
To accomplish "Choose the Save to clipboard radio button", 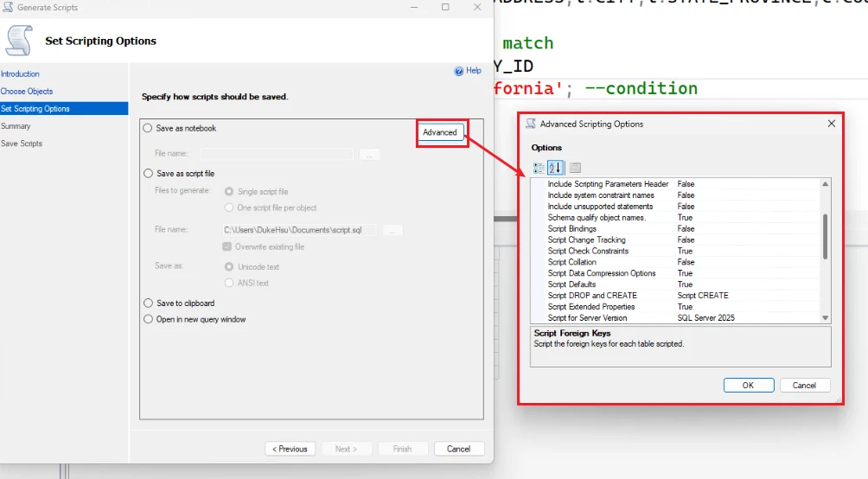I will click(x=147, y=303).
